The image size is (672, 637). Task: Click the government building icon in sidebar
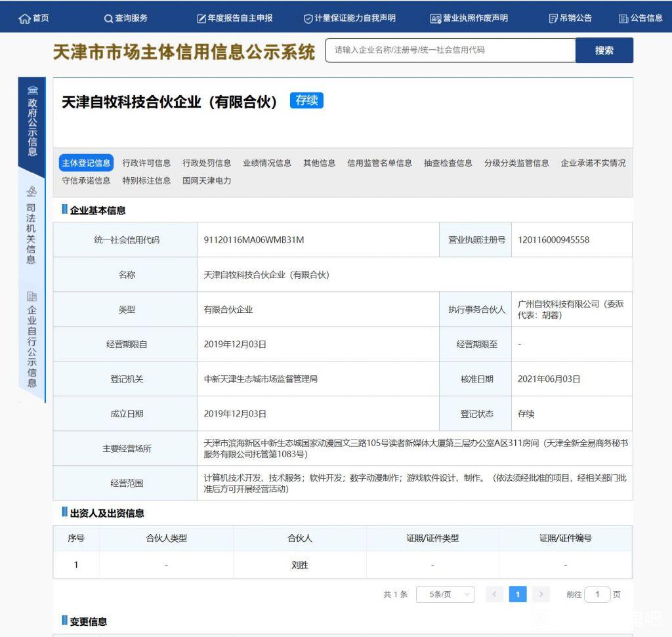32,90
